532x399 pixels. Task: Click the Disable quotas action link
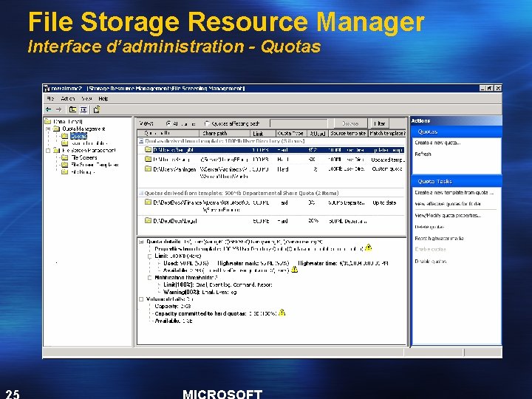430,262
